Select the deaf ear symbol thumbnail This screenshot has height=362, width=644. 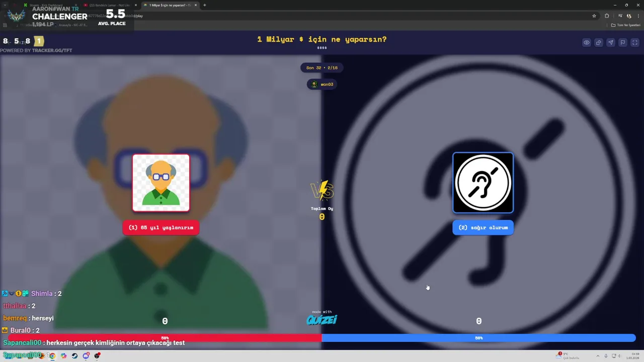coord(483,183)
